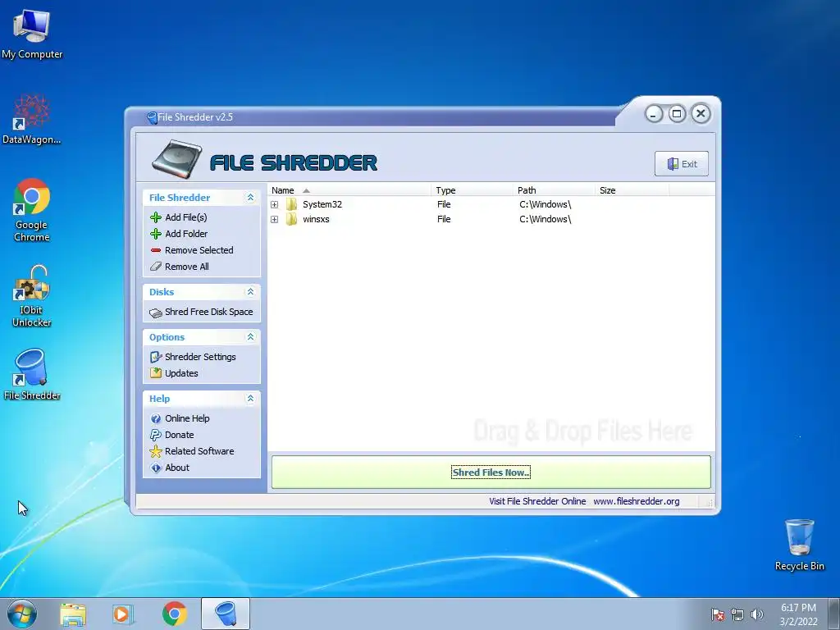This screenshot has width=840, height=630.
Task: Click Shred Files Now button
Action: tap(491, 472)
